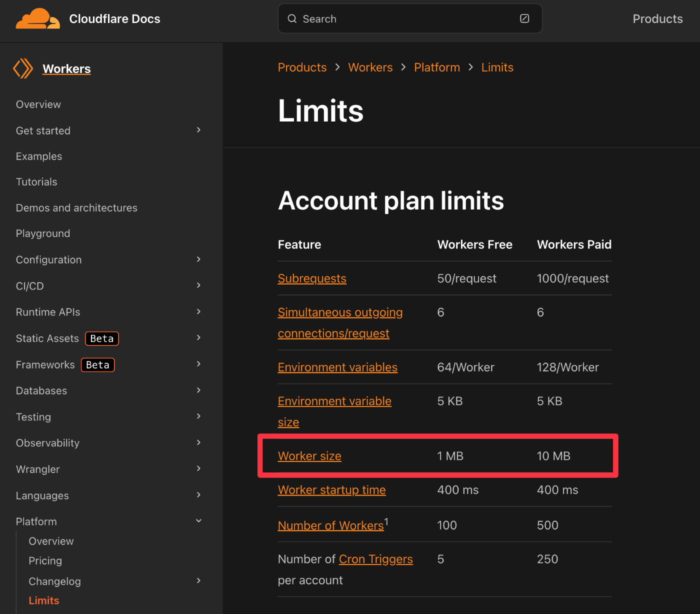This screenshot has height=614, width=700.
Task: Click the Beta badge beside Static Assets
Action: click(102, 338)
